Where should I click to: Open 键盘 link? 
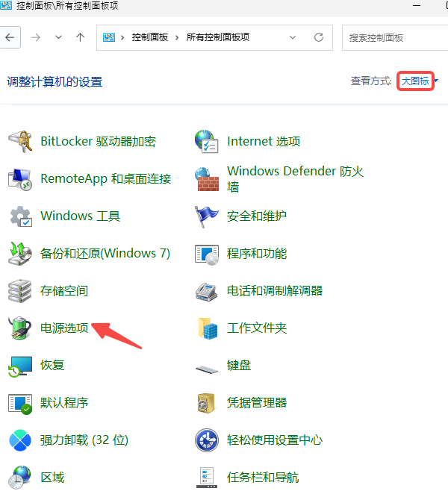click(239, 366)
